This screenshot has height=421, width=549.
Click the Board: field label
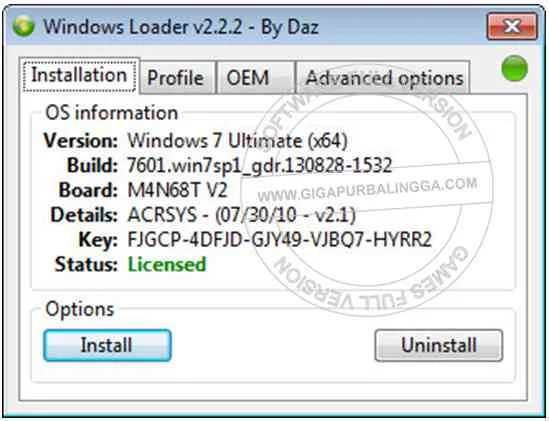(x=88, y=190)
